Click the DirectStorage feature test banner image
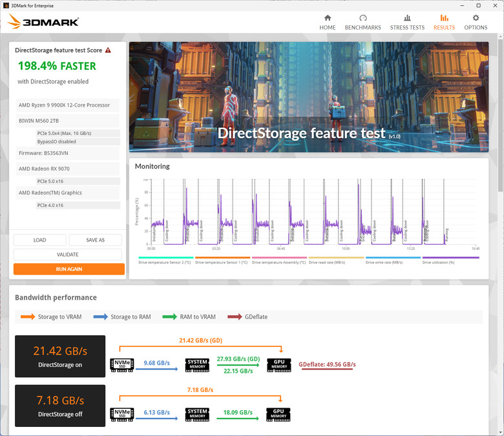504x436 pixels. tap(309, 97)
